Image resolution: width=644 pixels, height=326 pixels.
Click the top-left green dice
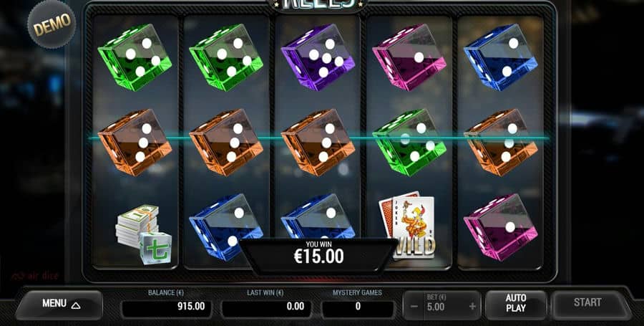[x=135, y=57]
